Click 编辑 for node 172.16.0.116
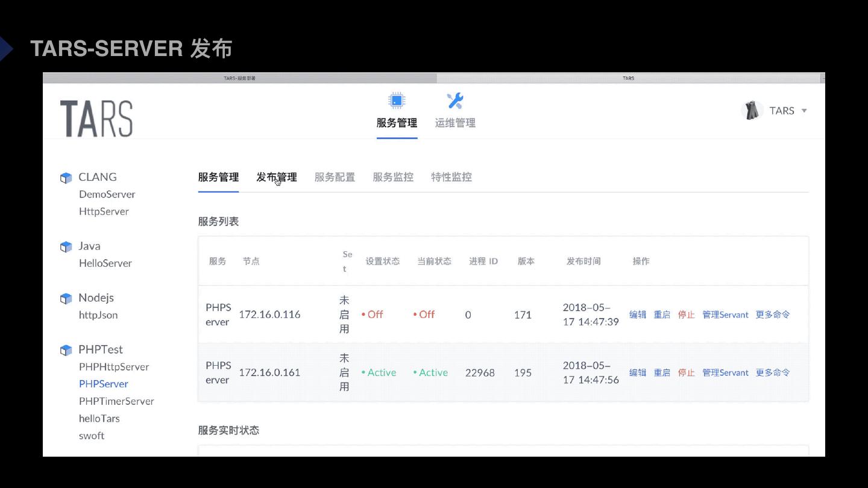The image size is (868, 488). pyautogui.click(x=638, y=314)
